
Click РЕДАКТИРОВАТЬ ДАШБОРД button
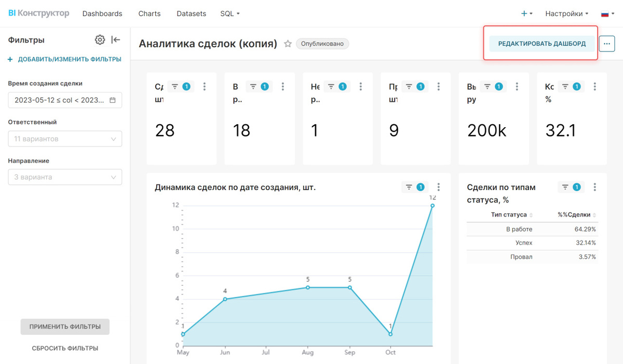click(x=542, y=44)
